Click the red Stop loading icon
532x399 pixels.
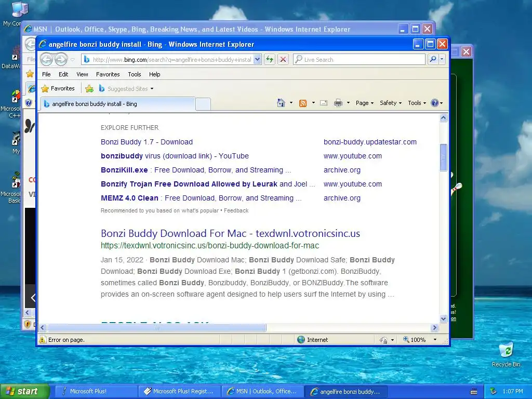coord(283,59)
